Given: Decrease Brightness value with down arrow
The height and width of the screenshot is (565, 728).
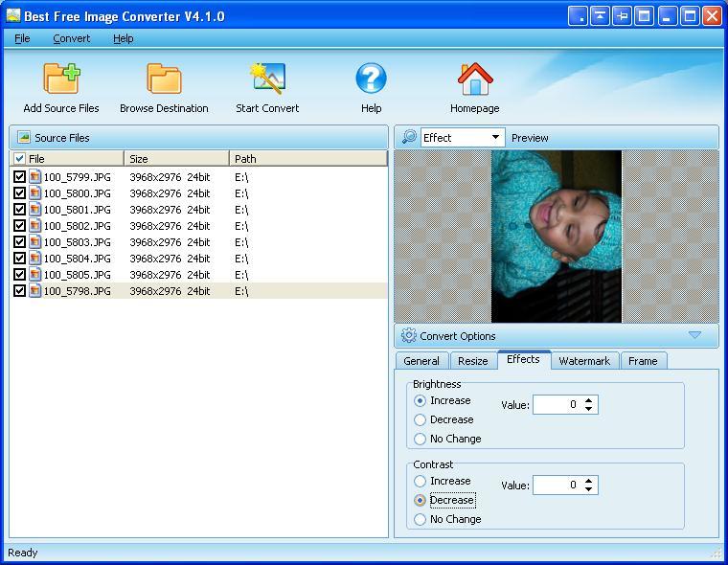Looking at the screenshot, I should pyautogui.click(x=589, y=409).
